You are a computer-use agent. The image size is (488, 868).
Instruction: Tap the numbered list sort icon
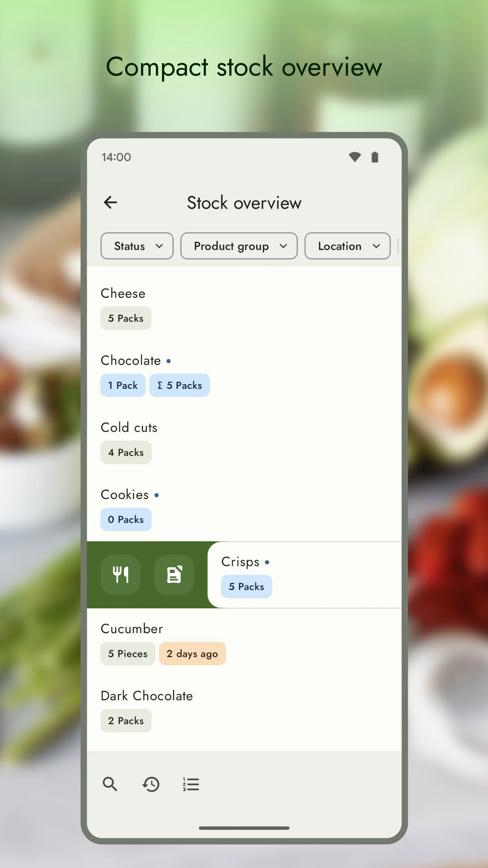tap(191, 784)
